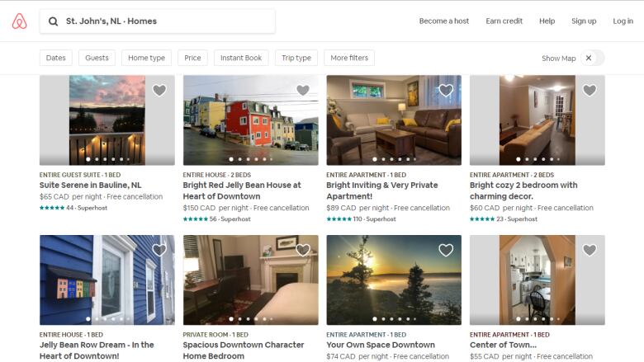Click Earn credit in header
This screenshot has height=362, width=644.
504,21
